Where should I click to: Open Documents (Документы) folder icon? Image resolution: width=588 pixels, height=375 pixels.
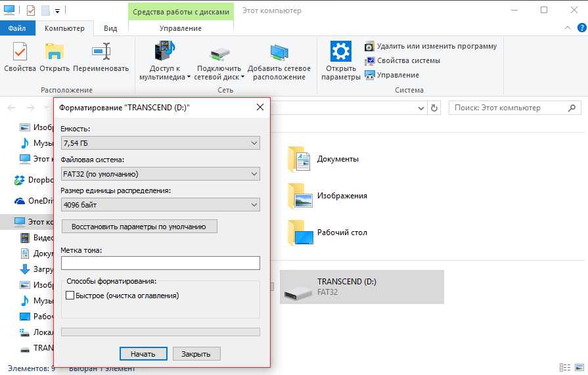tap(299, 159)
